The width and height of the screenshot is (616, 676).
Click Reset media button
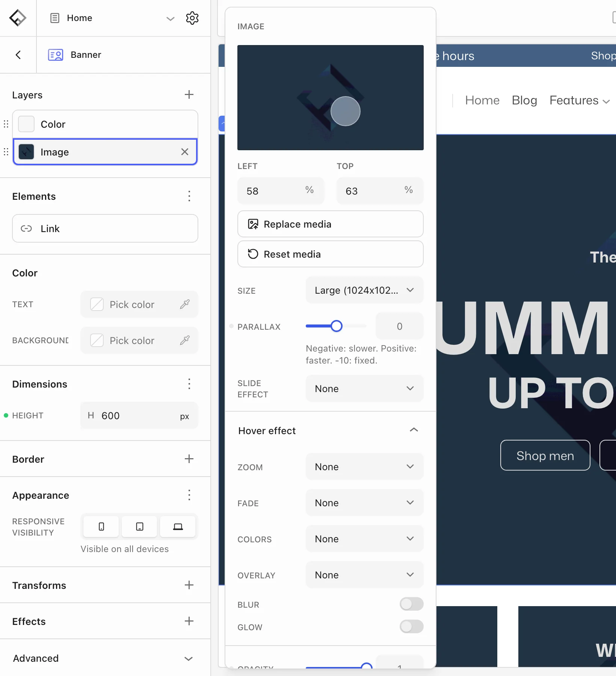click(x=331, y=254)
